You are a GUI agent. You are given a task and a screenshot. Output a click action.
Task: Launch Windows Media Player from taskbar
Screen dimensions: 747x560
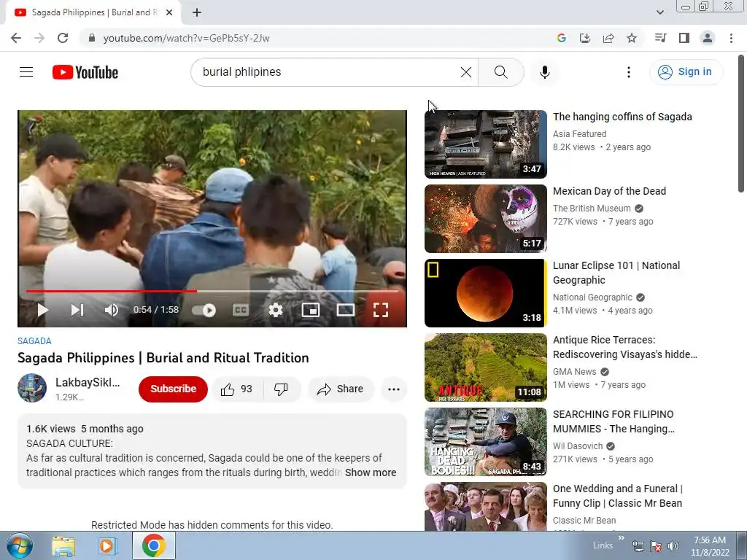coord(108,546)
